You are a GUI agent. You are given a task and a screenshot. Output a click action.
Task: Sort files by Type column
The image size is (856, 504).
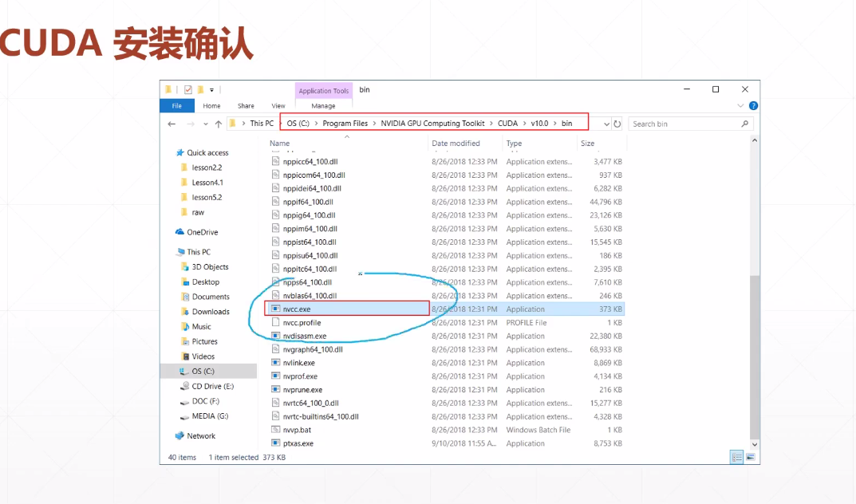514,144
